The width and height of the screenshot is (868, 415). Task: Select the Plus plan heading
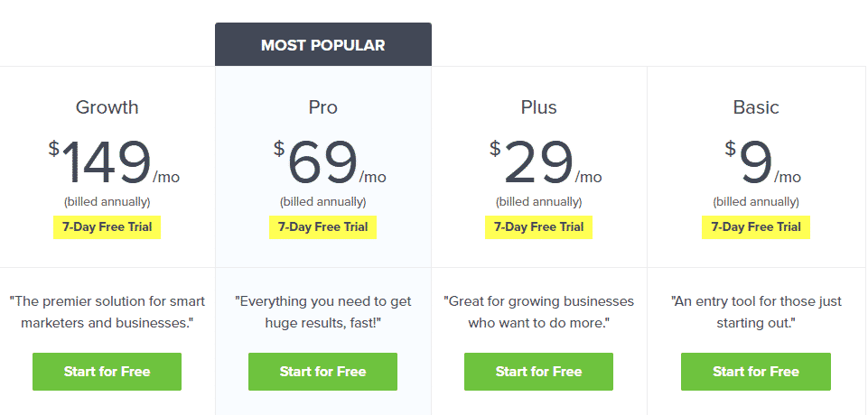click(x=538, y=107)
